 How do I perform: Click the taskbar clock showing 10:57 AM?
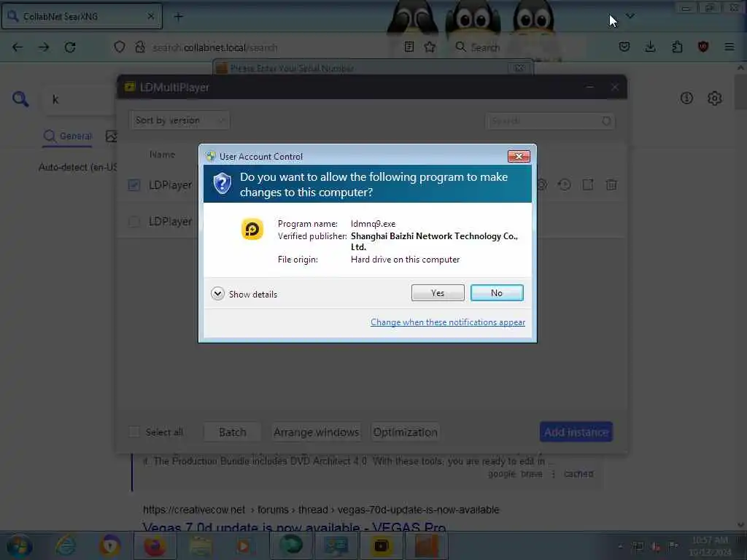710,546
